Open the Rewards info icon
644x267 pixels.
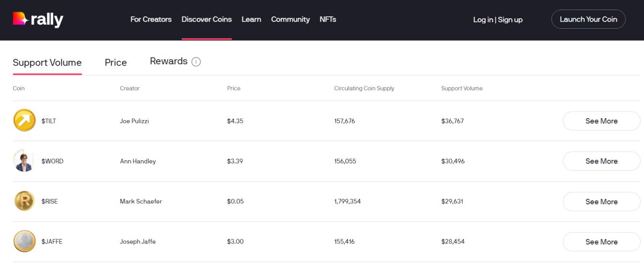pyautogui.click(x=196, y=62)
